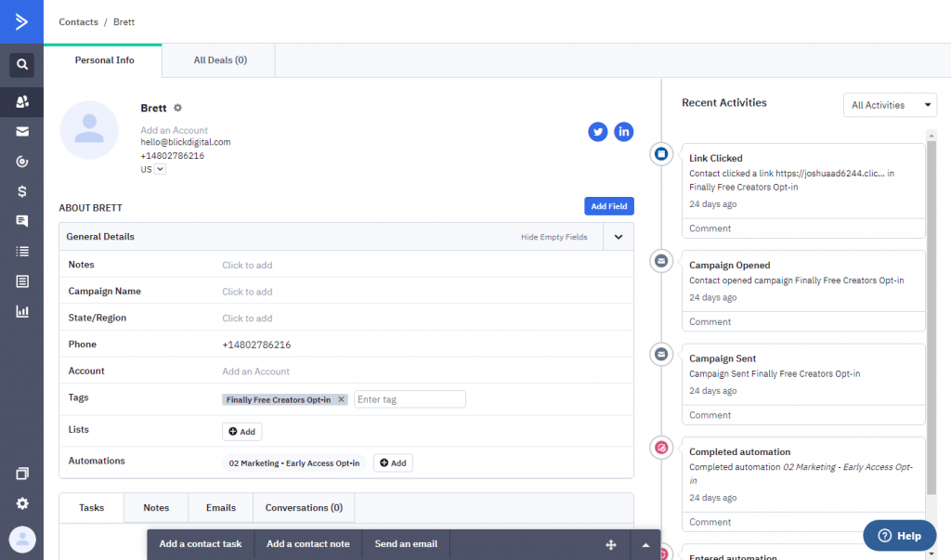This screenshot has width=951, height=560.
Task: Click the Contacts breadcrumb link
Action: pyautogui.click(x=78, y=22)
